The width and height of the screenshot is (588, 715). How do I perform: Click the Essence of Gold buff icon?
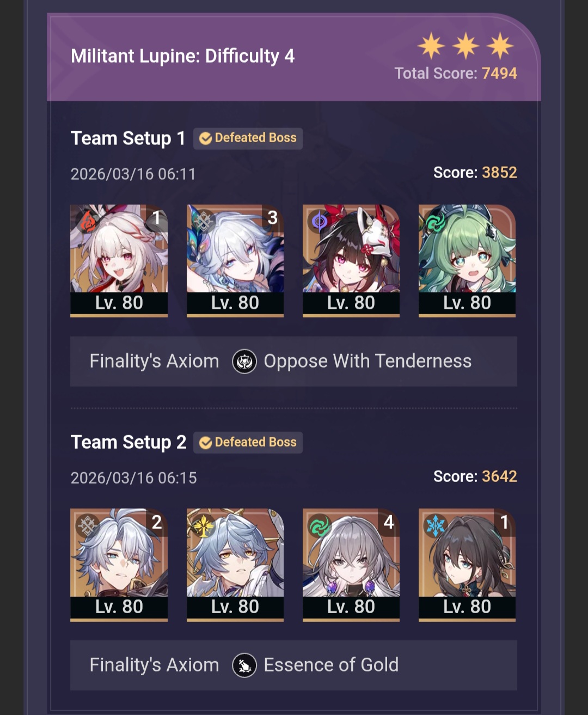coord(244,665)
